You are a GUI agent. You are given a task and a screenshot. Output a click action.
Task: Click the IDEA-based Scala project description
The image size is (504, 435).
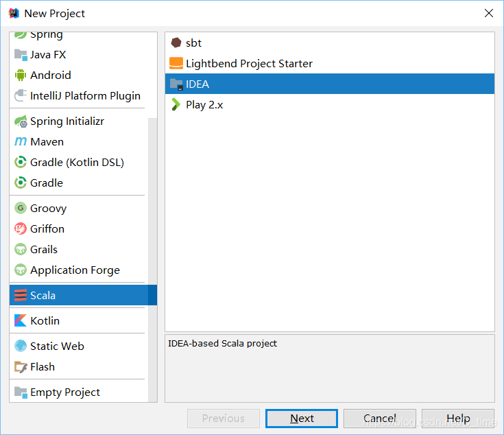click(222, 343)
